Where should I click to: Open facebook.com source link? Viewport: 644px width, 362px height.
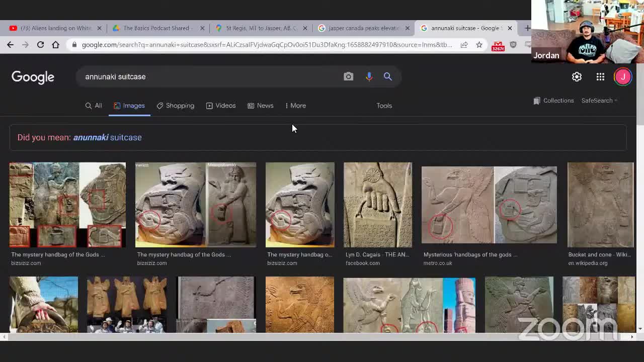coord(362,263)
